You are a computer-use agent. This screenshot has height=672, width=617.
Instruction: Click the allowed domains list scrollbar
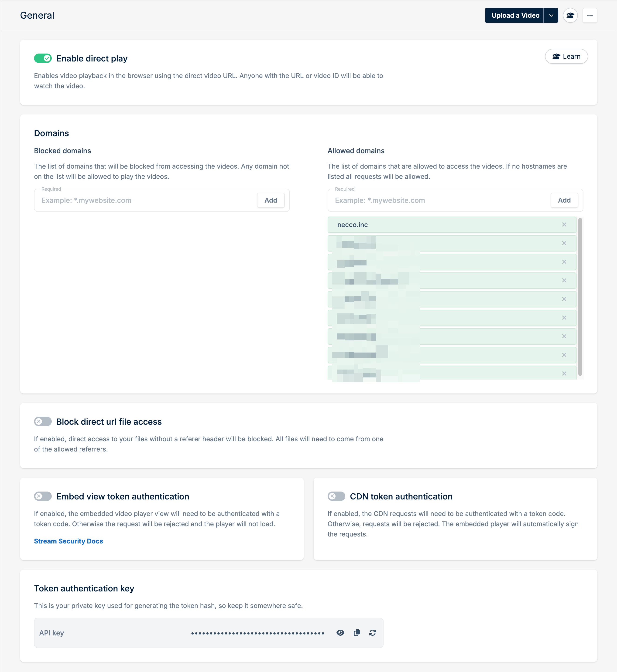coord(580,297)
